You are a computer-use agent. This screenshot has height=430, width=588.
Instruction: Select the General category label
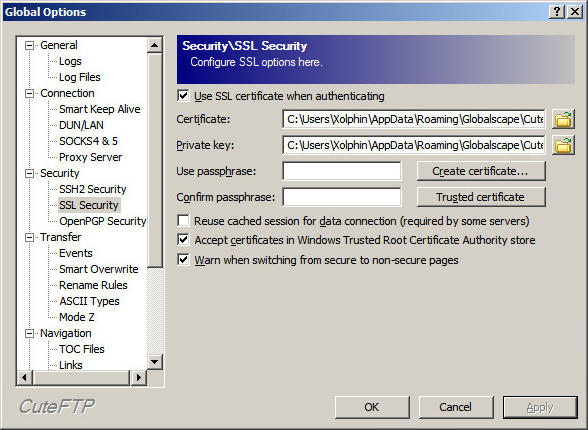(59, 45)
